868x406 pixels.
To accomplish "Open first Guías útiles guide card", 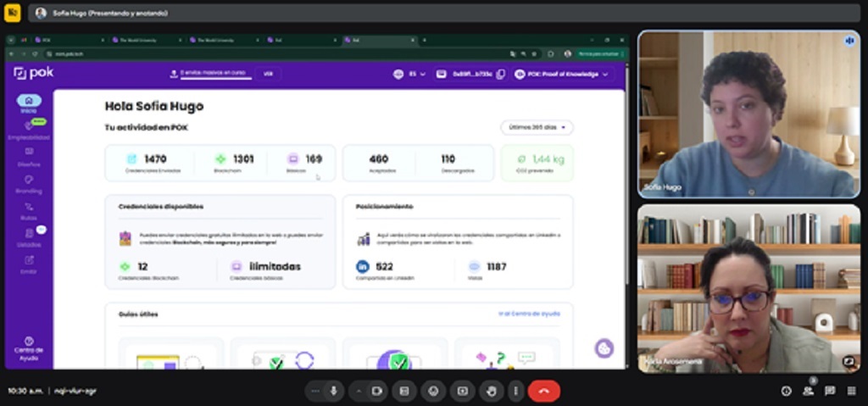I will click(x=171, y=353).
